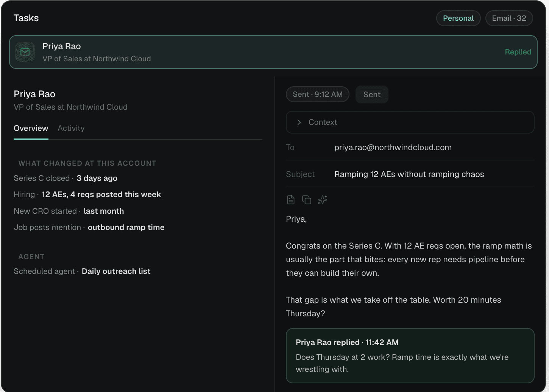Open the Context collapsible section
Viewport: 549px width, 392px height.
pyautogui.click(x=410, y=122)
